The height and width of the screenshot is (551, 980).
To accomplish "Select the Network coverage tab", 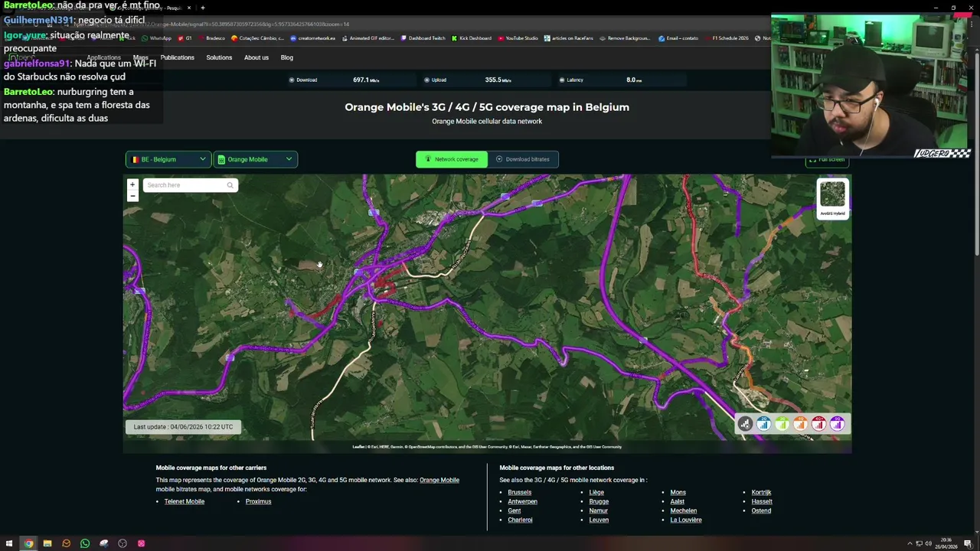I will coord(451,159).
